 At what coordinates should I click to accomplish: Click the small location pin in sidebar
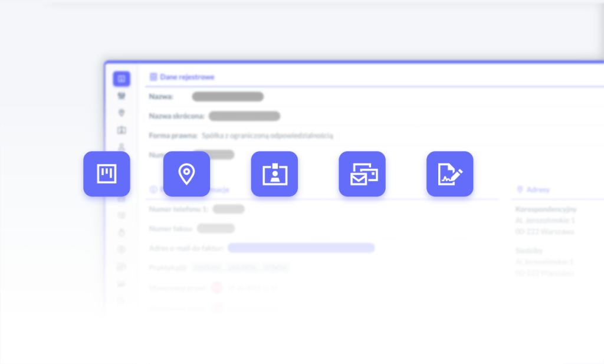coord(122,113)
